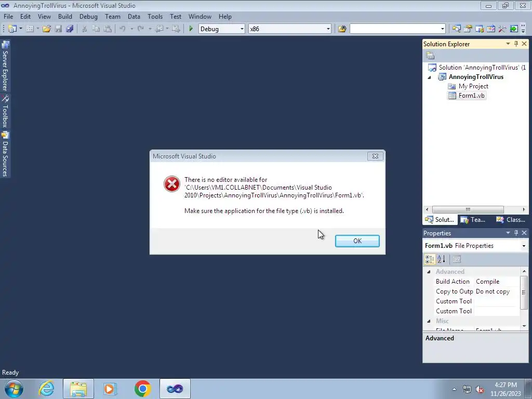Collapse the AnnoyingTrollVirus project node

click(429, 77)
